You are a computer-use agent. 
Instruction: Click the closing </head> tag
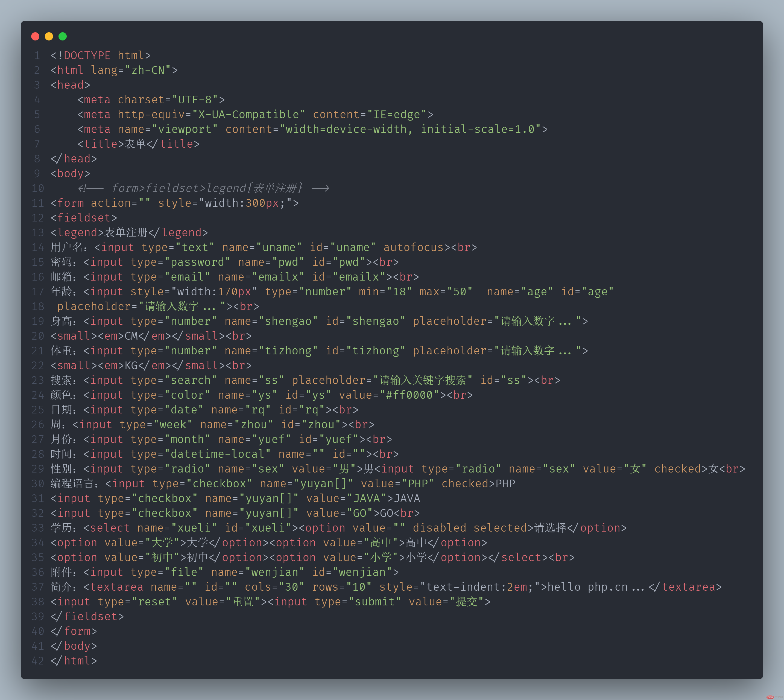74,159
